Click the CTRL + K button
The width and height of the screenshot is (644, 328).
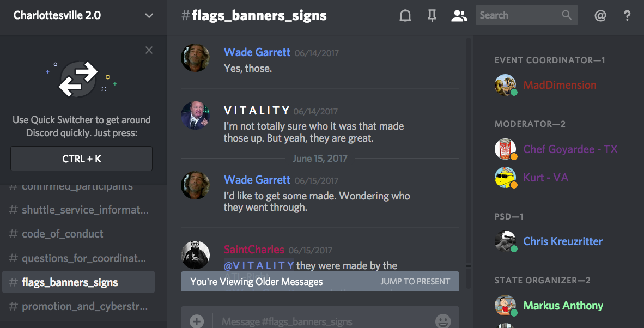click(x=81, y=159)
